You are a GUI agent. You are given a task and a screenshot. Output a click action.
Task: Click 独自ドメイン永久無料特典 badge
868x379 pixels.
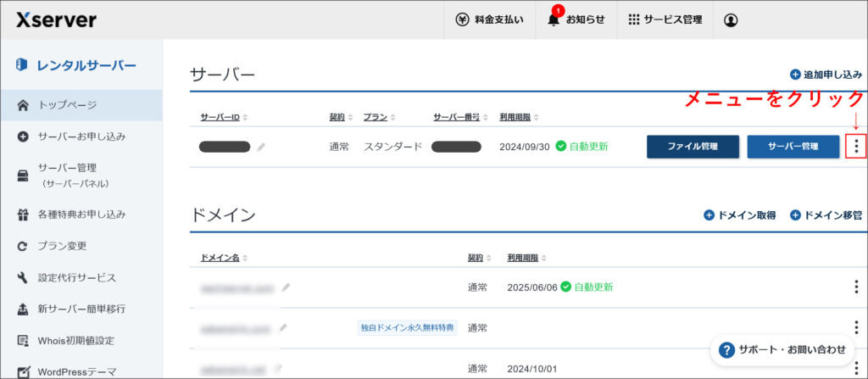click(x=408, y=328)
